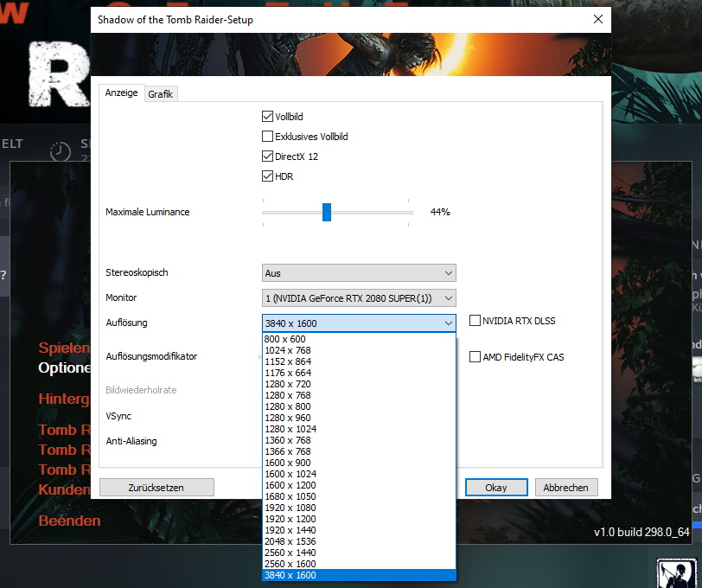
Task: Choose highlighted 3840 x 1600 list entry
Action: tap(359, 575)
